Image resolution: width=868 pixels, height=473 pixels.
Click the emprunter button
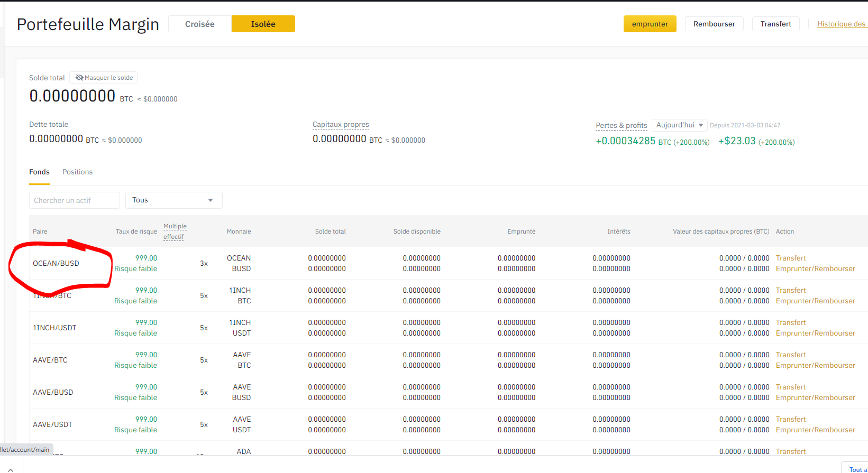[650, 24]
